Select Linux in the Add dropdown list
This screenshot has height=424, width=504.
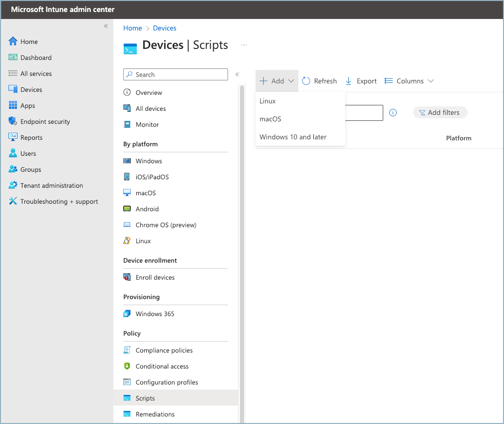click(267, 101)
